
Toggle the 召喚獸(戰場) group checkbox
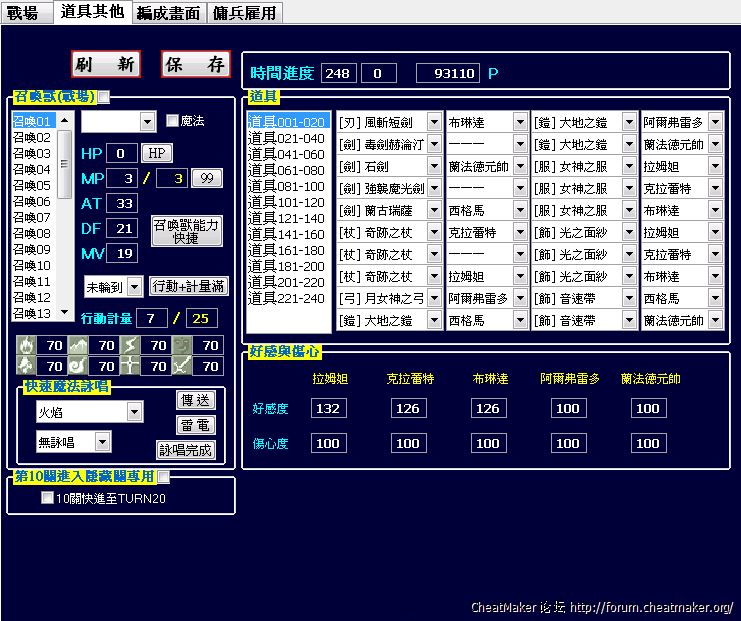(x=104, y=97)
